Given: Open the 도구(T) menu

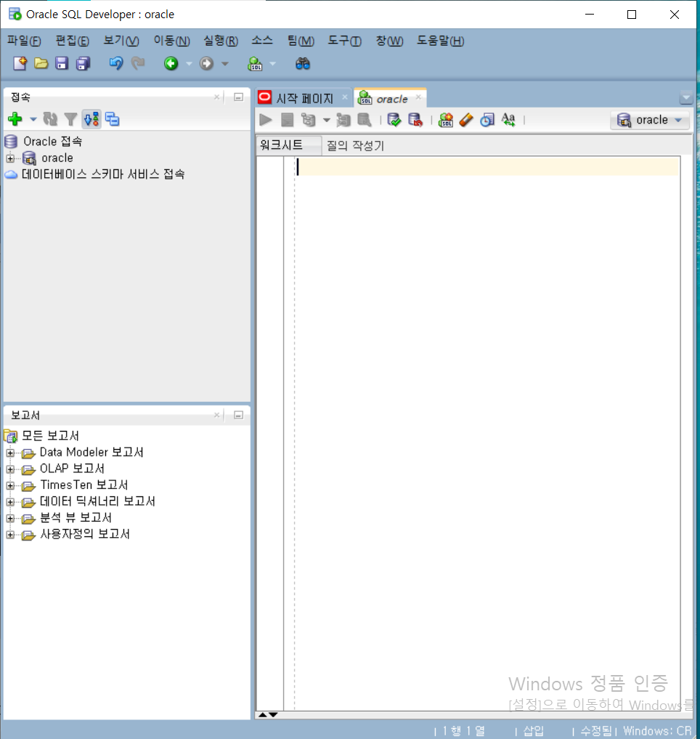Looking at the screenshot, I should point(344,41).
